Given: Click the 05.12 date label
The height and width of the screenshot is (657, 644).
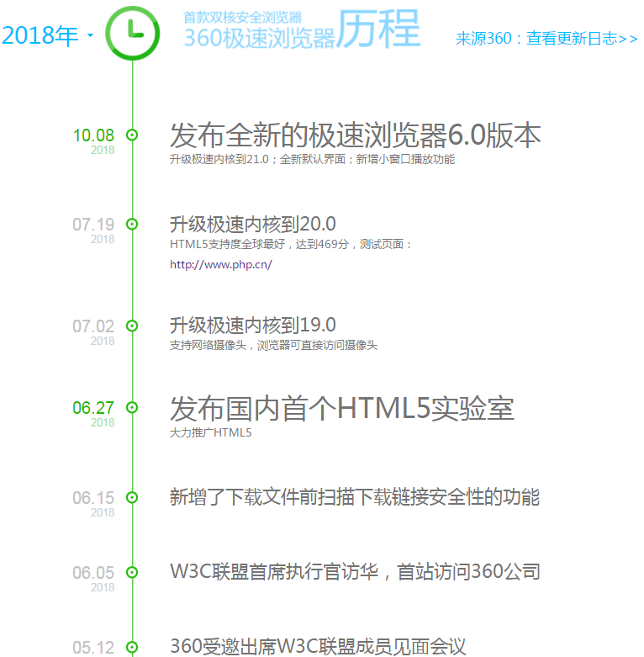Looking at the screenshot, I should [x=93, y=648].
